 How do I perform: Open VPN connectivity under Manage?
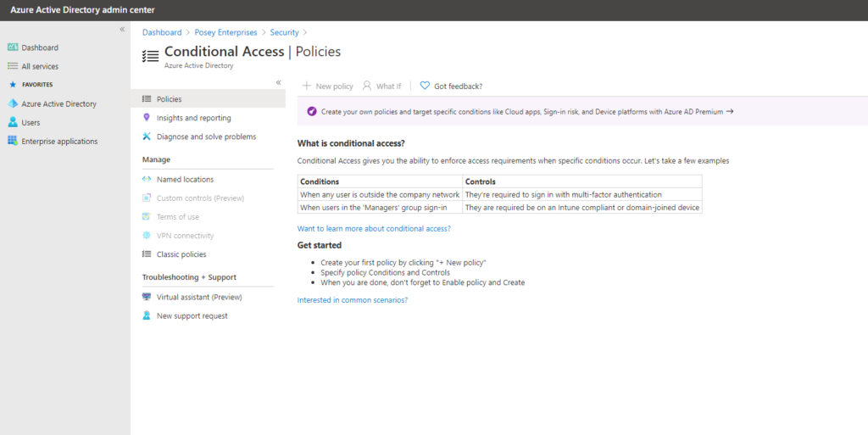tap(185, 236)
